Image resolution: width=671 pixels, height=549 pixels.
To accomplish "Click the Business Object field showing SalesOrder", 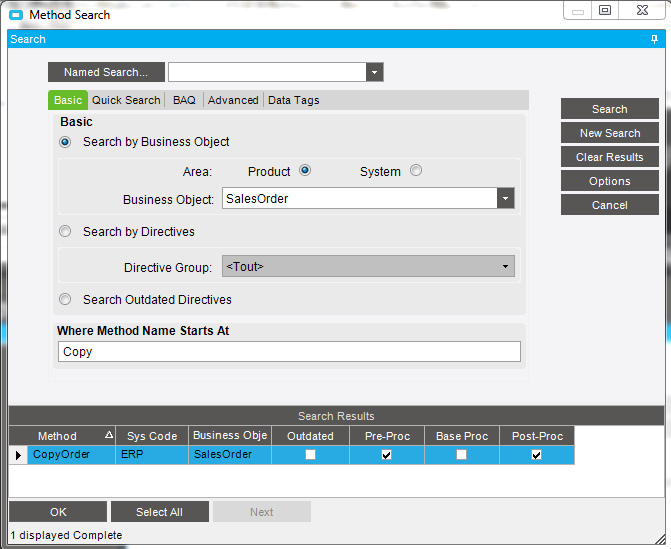I will (359, 199).
